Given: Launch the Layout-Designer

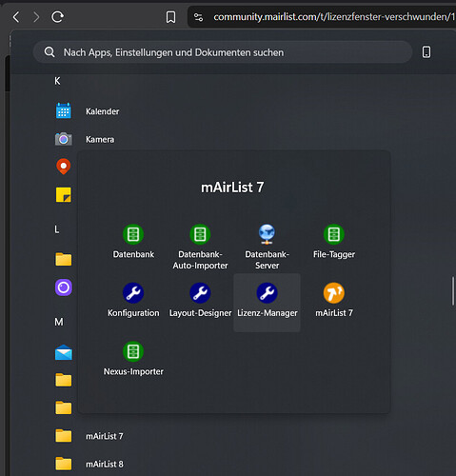Looking at the screenshot, I should coord(200,293).
